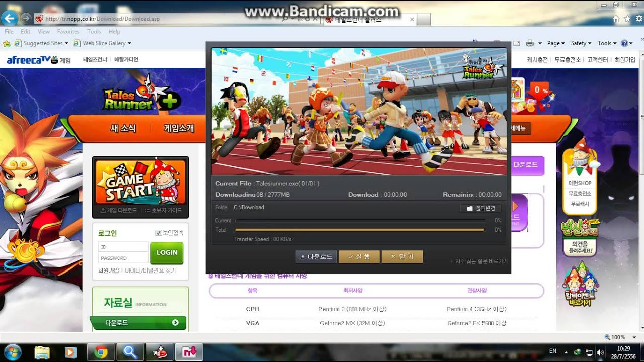Launch the media player taskbar icon
The width and height of the screenshot is (644, 362).
click(71, 352)
